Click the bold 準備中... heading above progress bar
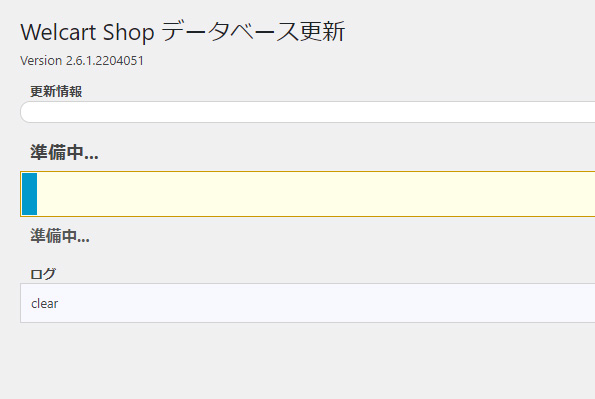595x399 pixels. click(x=65, y=152)
